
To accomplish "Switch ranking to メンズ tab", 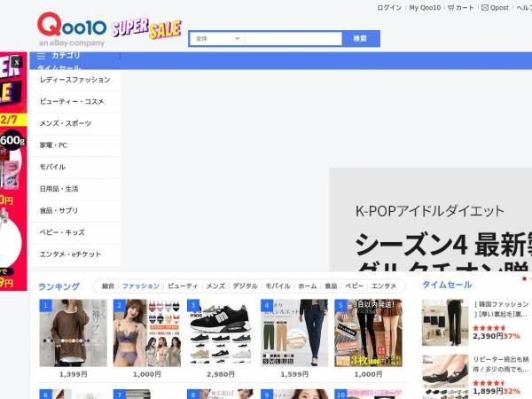I will pos(215,286).
